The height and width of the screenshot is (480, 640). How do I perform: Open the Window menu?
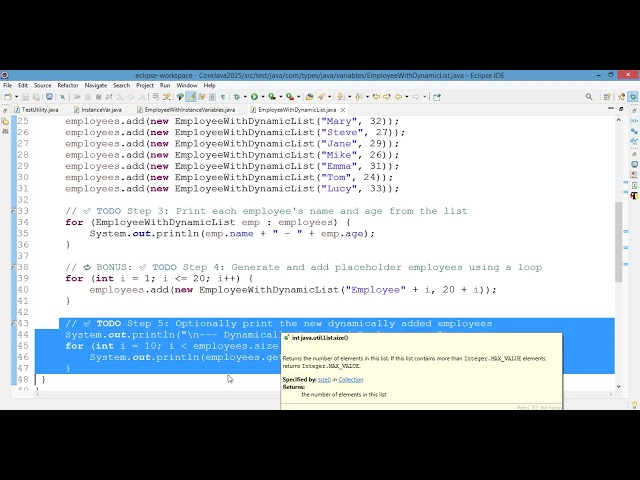[x=187, y=85]
